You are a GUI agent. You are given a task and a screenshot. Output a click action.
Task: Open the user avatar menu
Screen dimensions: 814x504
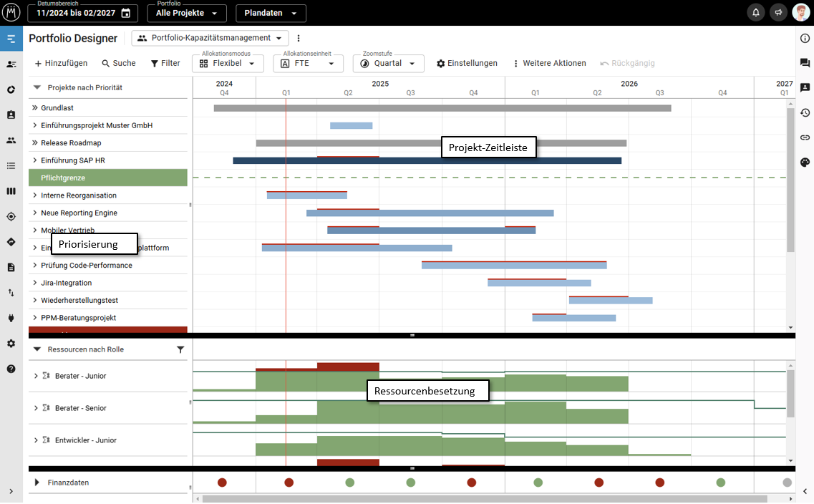(x=801, y=12)
